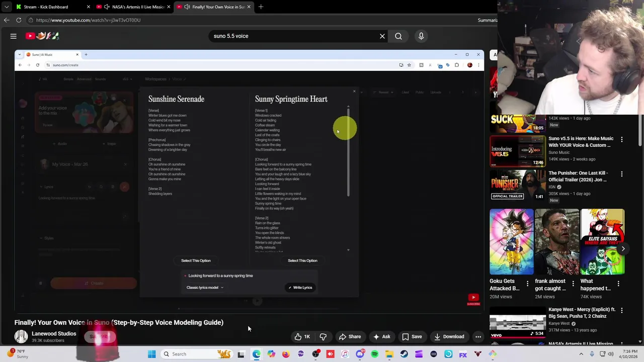The width and height of the screenshot is (644, 362).
Task: Switch to NASA's Artemis II Live Mission tab
Action: (x=134, y=7)
